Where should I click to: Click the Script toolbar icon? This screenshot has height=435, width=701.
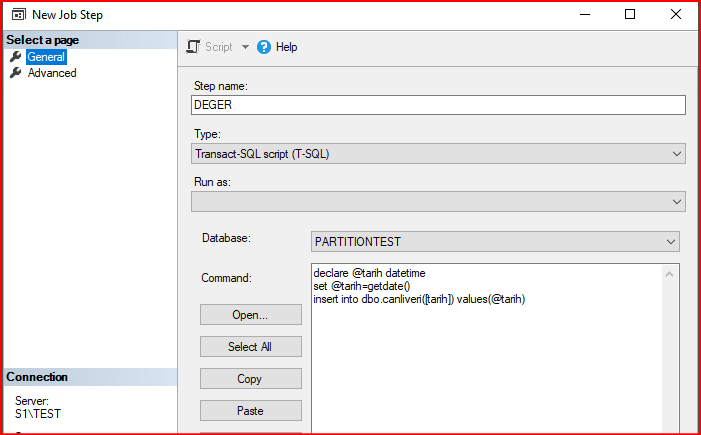click(x=194, y=47)
